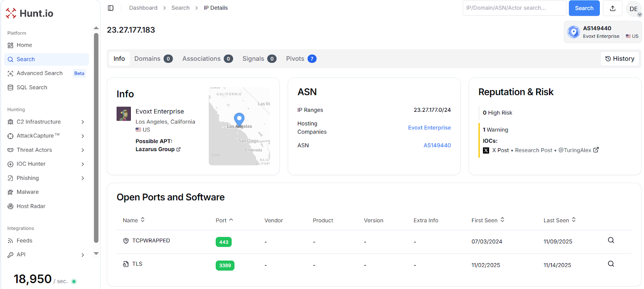Viewport: 644px width, 289px height.
Task: Sort table by Name column
Action: pyautogui.click(x=134, y=220)
